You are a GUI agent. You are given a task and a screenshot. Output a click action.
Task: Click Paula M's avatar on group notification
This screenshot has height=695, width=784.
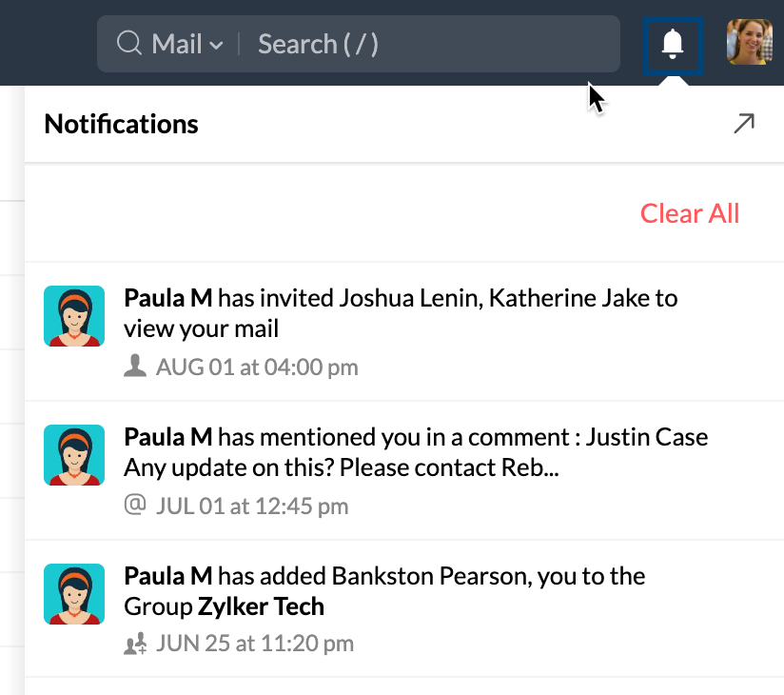[x=74, y=594]
